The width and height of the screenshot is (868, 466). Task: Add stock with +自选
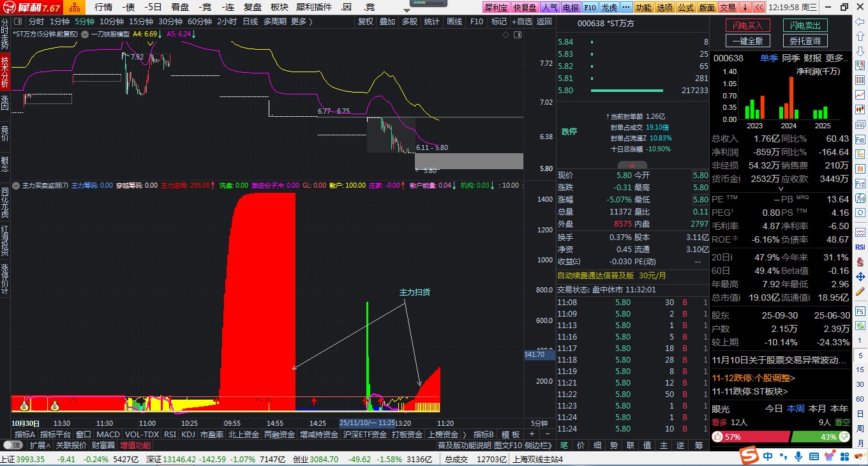coord(521,22)
